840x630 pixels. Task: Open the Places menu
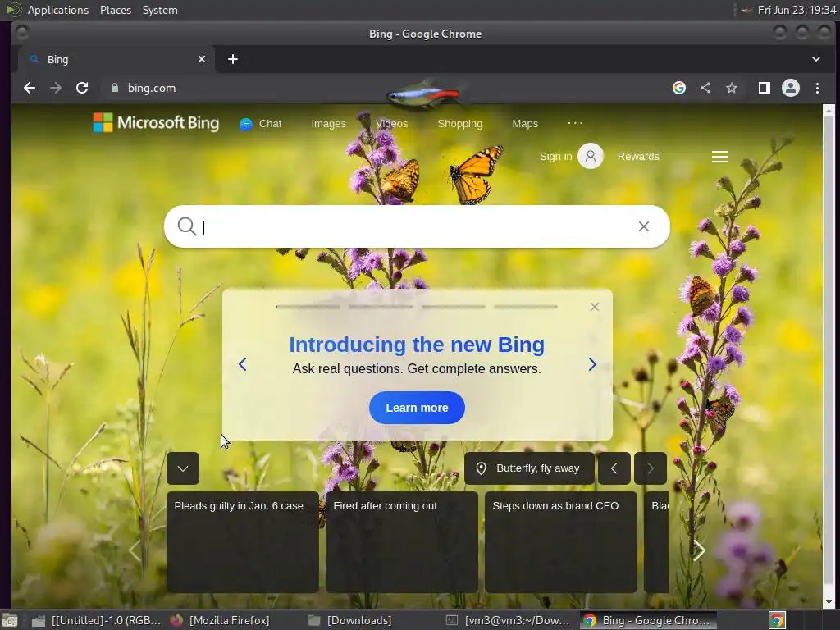(x=115, y=10)
